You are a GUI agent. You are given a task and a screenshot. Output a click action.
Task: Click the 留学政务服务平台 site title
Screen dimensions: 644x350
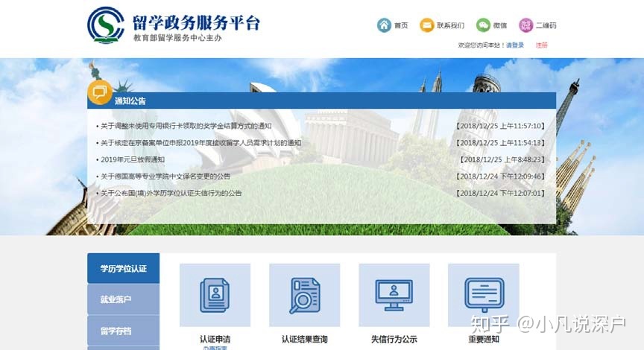pos(196,22)
